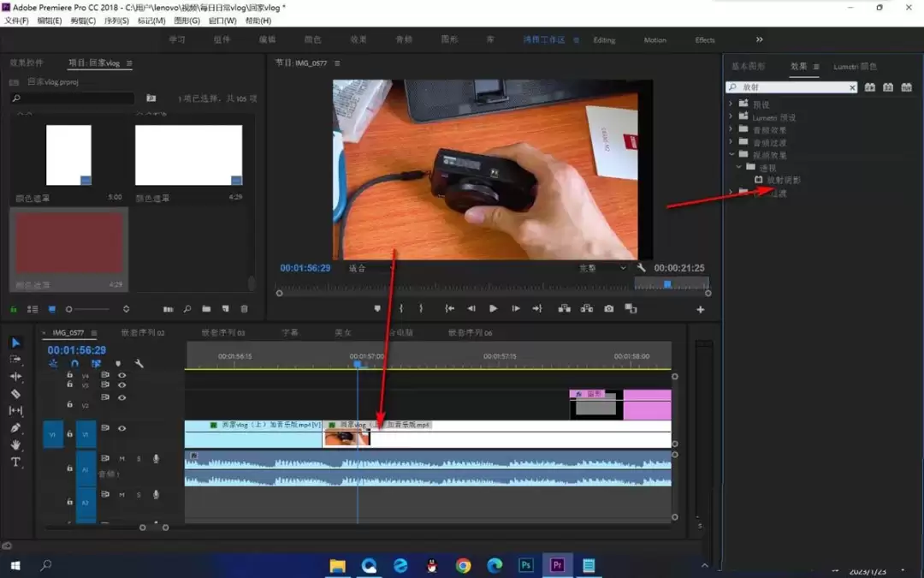Open Photoshop from the taskbar
The width and height of the screenshot is (924, 578).
coord(525,565)
